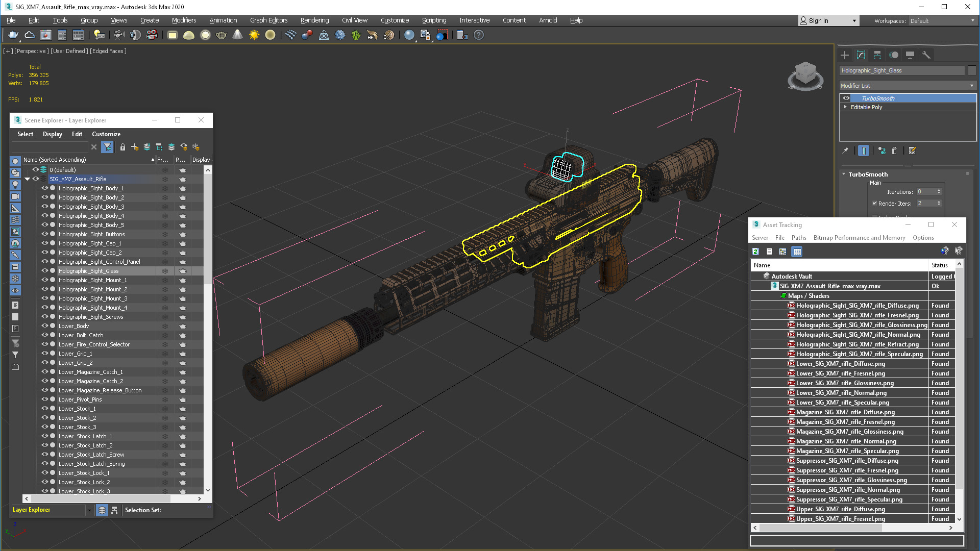Click the sun light icon in toolbar
The image size is (980, 551).
coord(254,35)
